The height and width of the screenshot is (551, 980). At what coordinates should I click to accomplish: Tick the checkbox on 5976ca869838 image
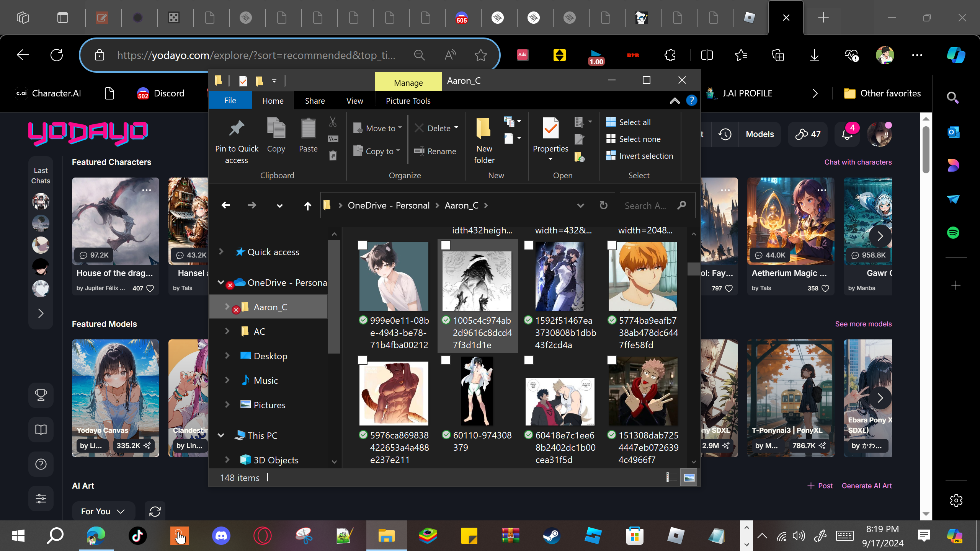coord(362,360)
